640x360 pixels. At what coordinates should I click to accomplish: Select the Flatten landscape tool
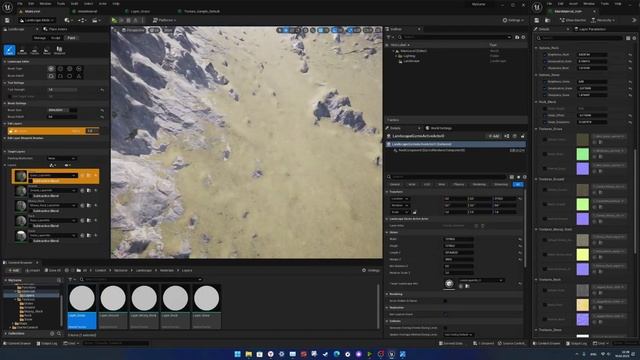pyautogui.click(x=35, y=50)
